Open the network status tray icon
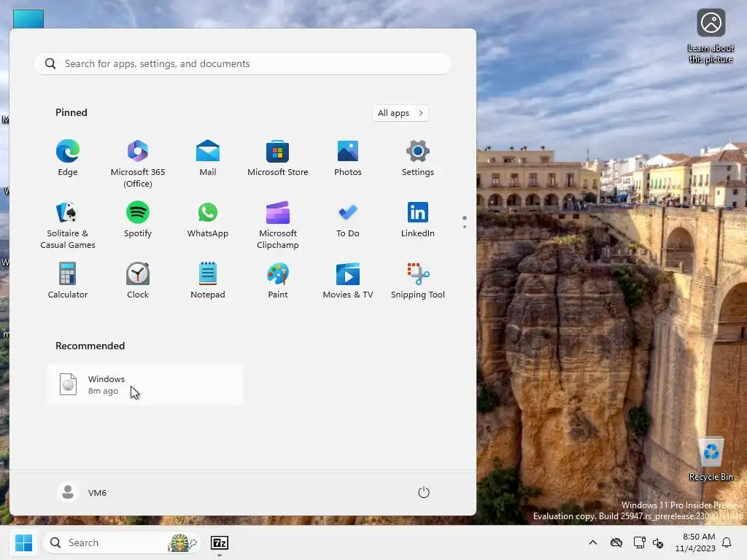The image size is (747, 560). pos(639,542)
